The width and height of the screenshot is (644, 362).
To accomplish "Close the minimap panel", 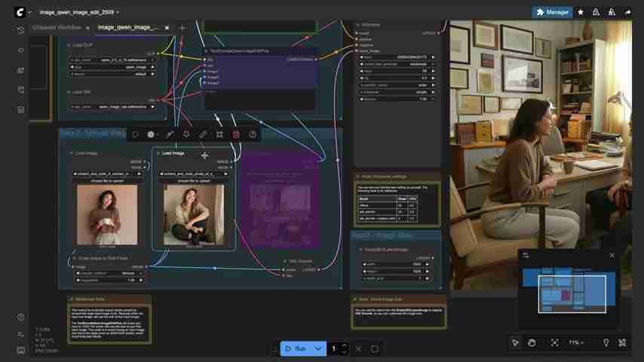I will [612, 255].
